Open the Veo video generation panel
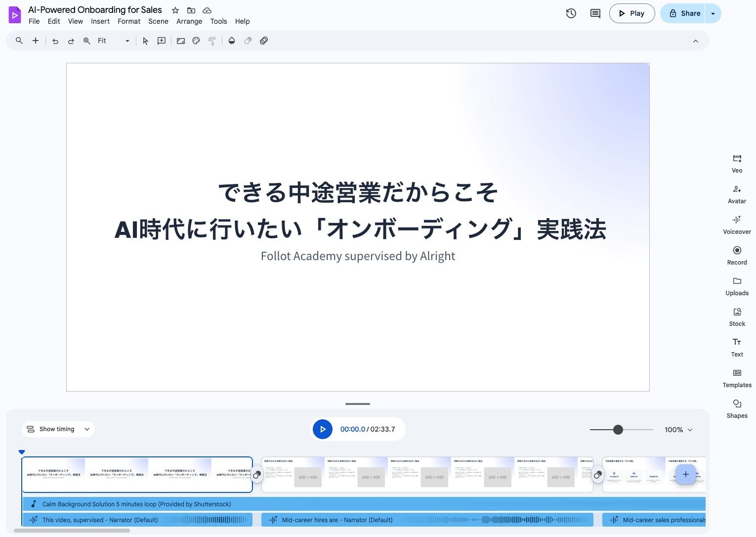 point(737,163)
